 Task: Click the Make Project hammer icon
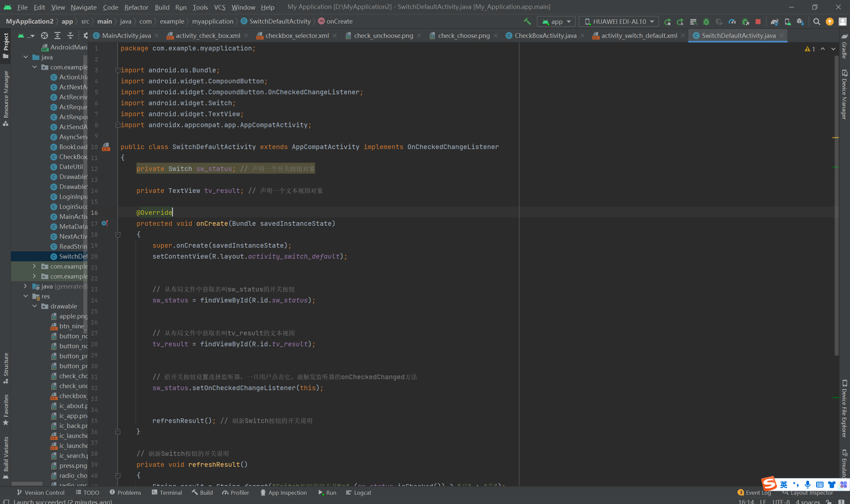click(527, 21)
